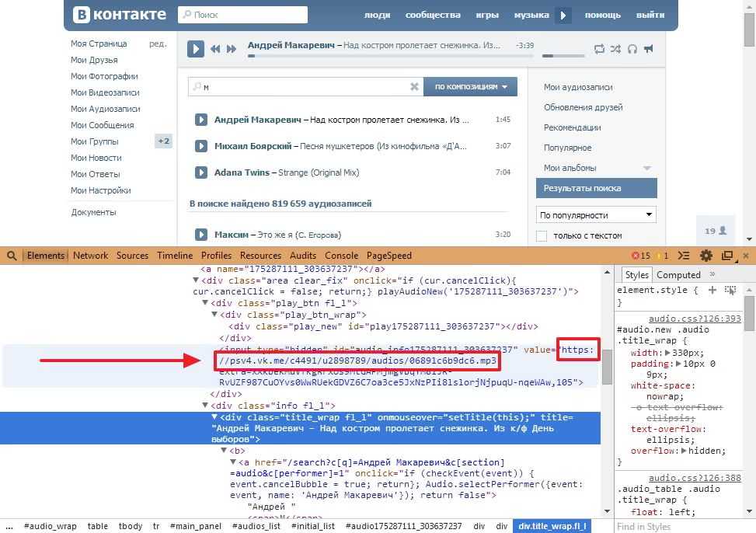
Task: Enable the 'только с текстом' checkbox
Action: (542, 236)
